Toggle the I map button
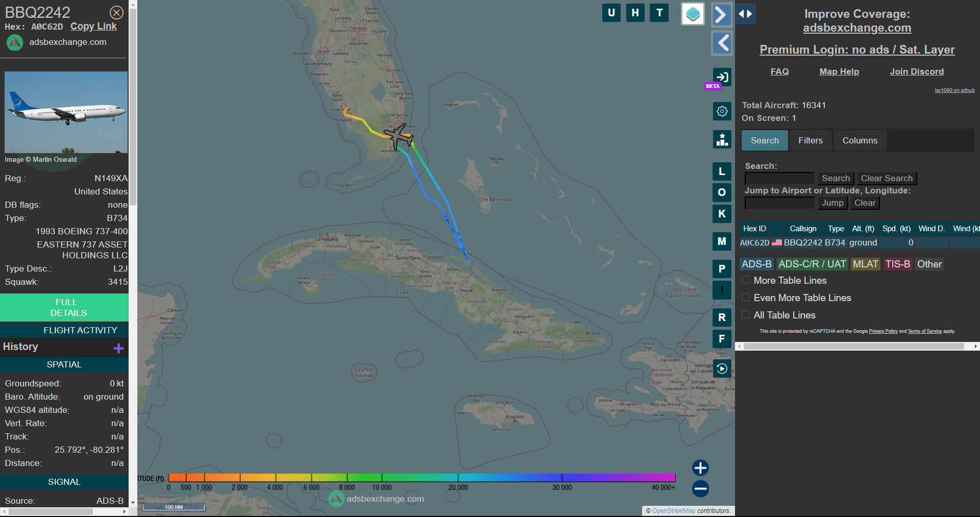Viewport: 980px width, 517px height. pyautogui.click(x=722, y=290)
